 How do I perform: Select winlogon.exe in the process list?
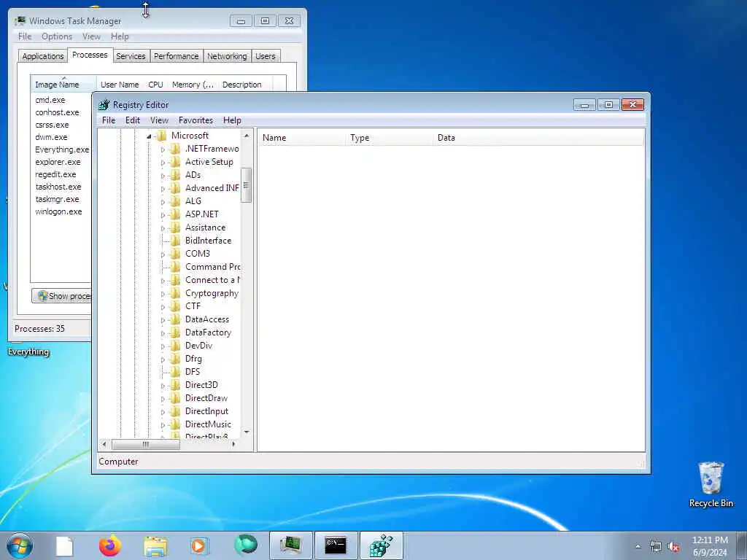click(58, 211)
